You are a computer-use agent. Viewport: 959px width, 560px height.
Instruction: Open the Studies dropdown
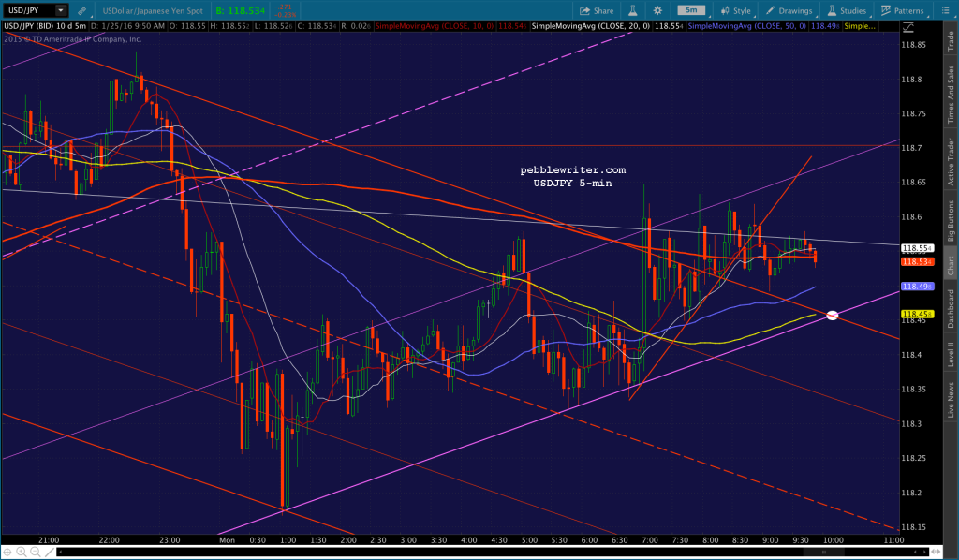point(847,10)
